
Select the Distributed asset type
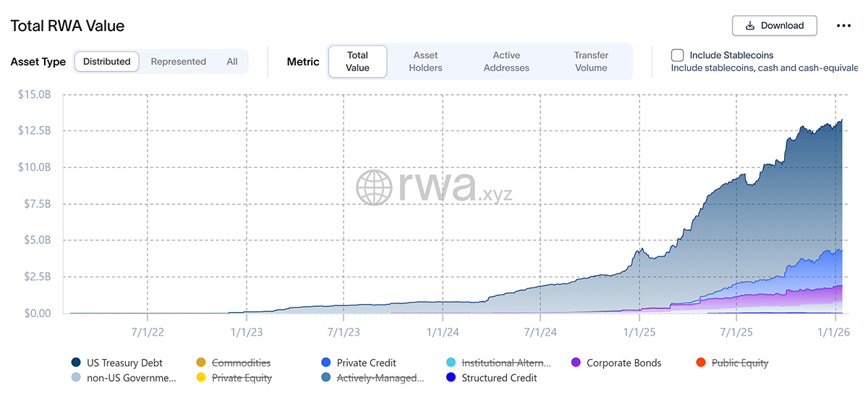click(107, 62)
